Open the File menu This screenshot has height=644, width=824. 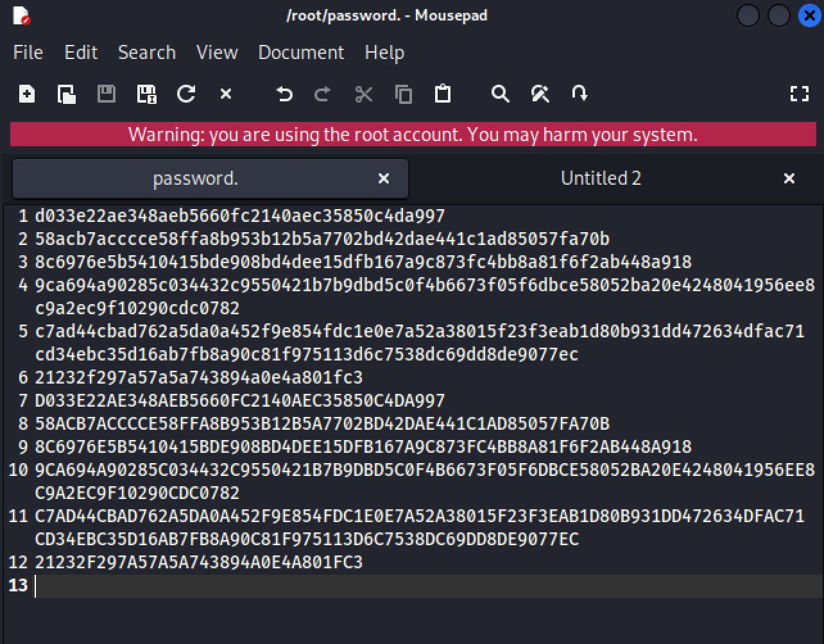28,53
